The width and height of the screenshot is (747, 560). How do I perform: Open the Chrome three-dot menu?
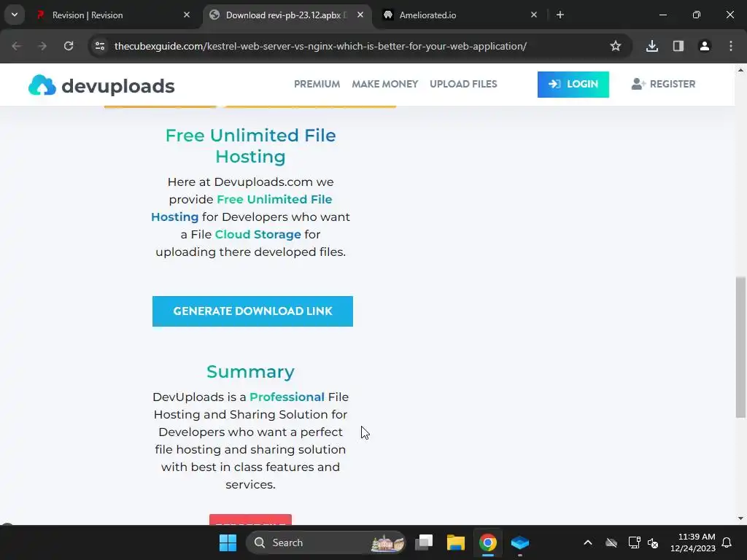[731, 46]
